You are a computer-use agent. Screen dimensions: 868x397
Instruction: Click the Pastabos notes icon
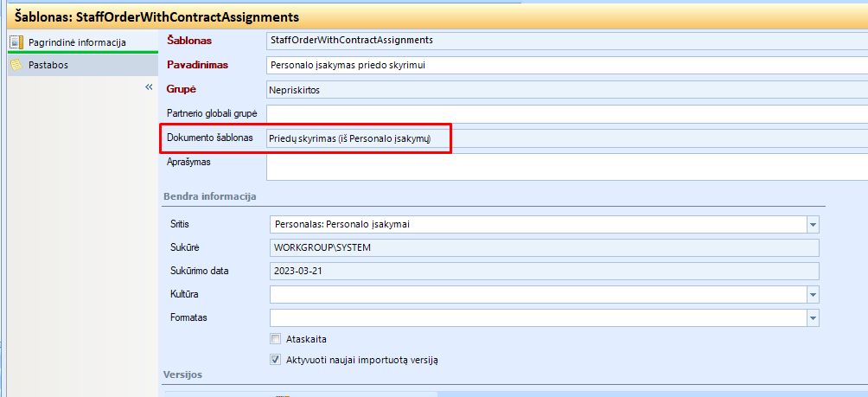(17, 66)
